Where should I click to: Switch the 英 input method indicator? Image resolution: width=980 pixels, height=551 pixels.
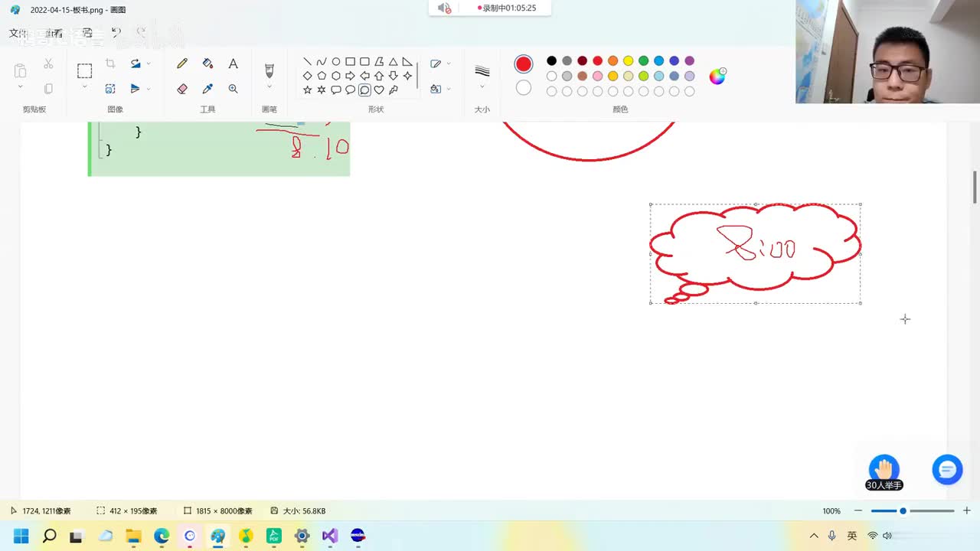tap(852, 536)
